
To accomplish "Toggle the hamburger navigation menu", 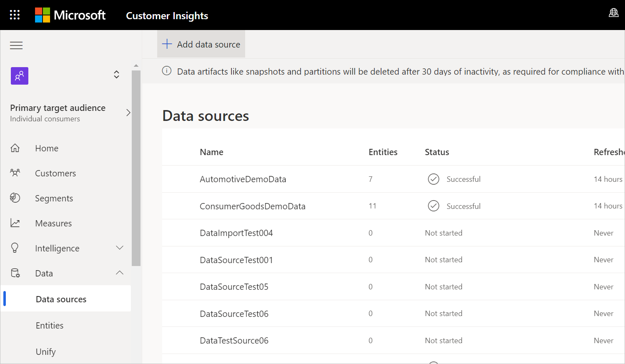I will click(16, 45).
